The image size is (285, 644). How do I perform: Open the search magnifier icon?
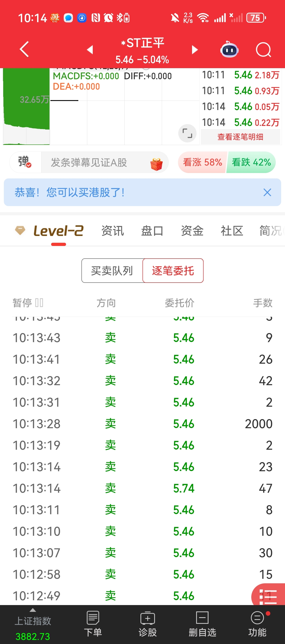(x=264, y=50)
